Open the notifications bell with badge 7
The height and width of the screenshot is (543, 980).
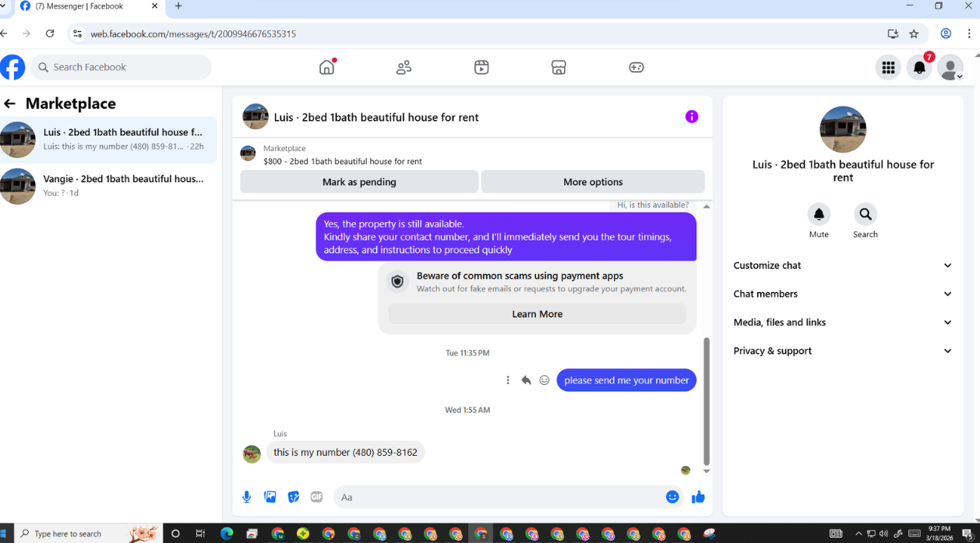919,68
